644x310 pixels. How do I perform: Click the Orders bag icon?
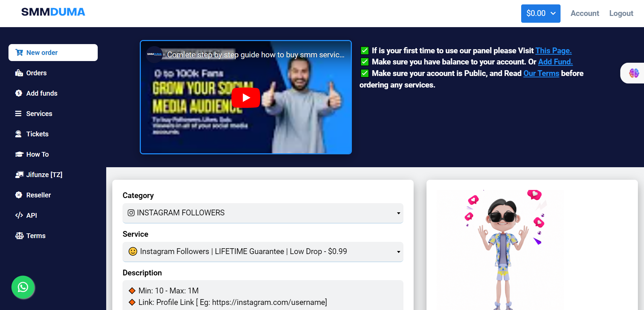click(x=19, y=73)
